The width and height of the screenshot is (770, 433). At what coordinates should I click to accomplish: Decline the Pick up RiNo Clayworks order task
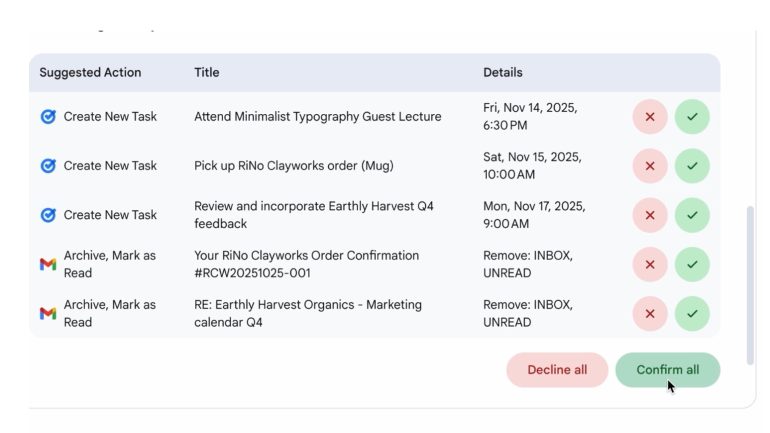(x=650, y=166)
